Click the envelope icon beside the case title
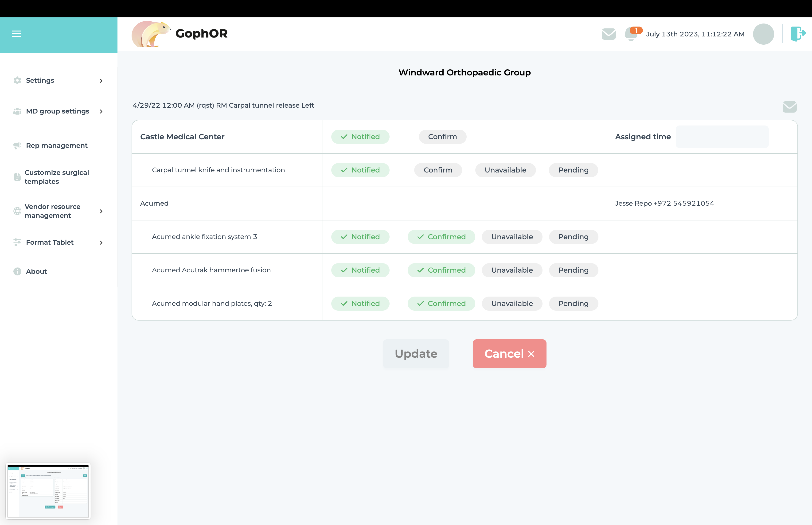 click(789, 107)
